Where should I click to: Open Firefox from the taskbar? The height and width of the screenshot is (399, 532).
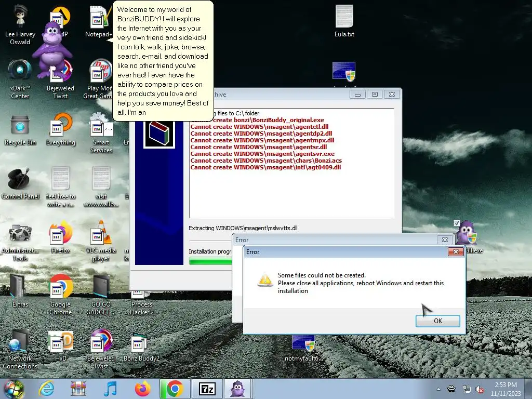[x=142, y=389]
